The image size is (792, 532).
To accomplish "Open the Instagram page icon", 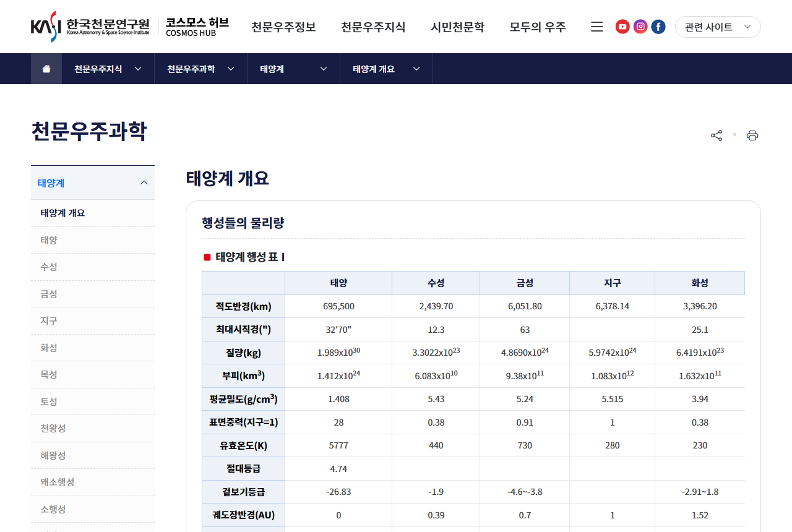I will [x=640, y=27].
